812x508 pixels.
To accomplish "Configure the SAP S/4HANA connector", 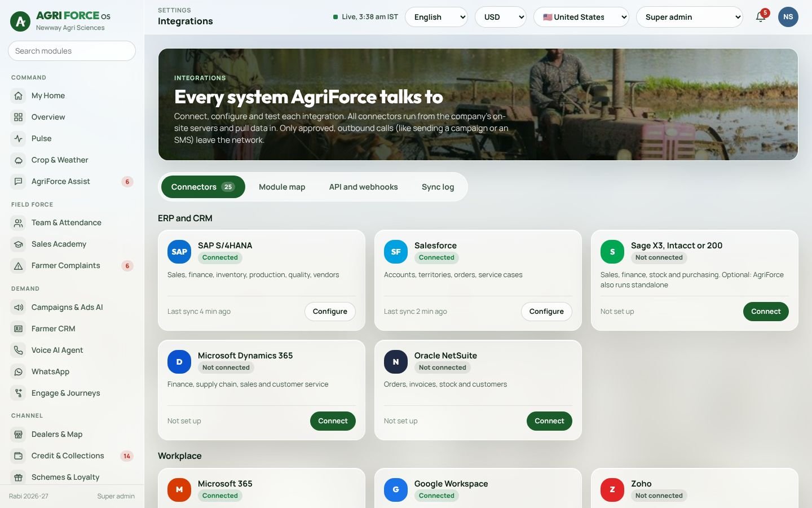I will click(330, 312).
